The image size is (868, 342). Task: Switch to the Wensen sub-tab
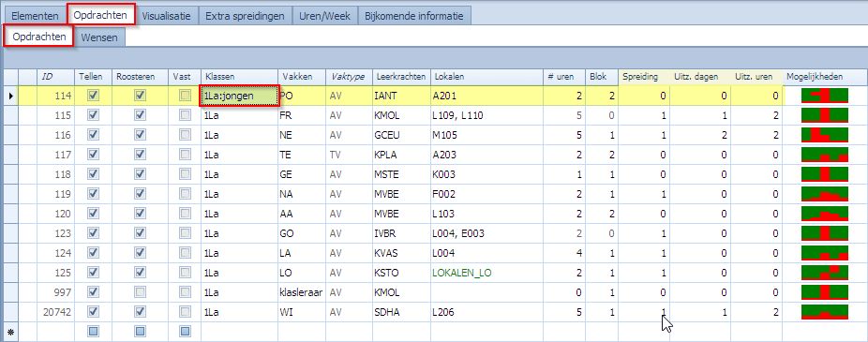pos(100,37)
